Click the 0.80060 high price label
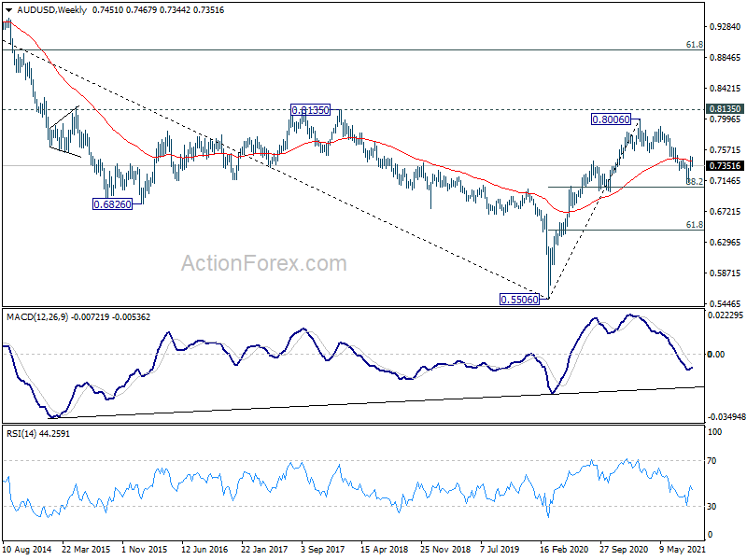This screenshot has width=747, height=560. point(611,119)
